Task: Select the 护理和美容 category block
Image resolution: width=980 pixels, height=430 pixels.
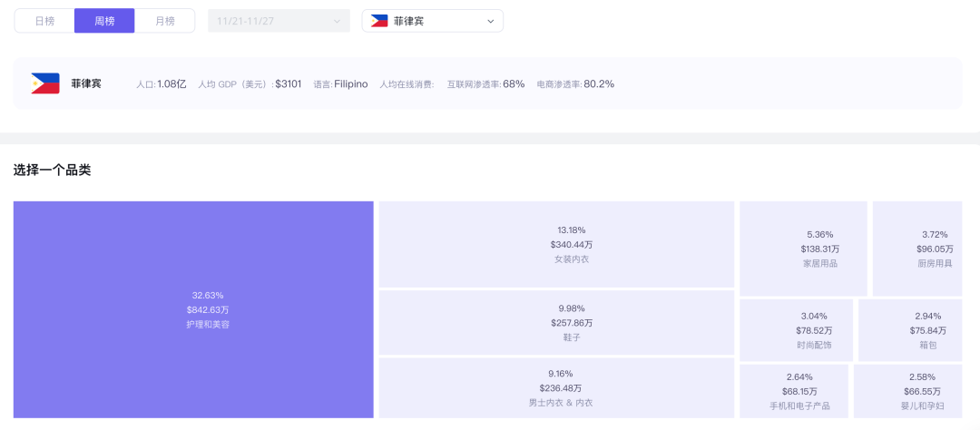Action: (x=193, y=309)
